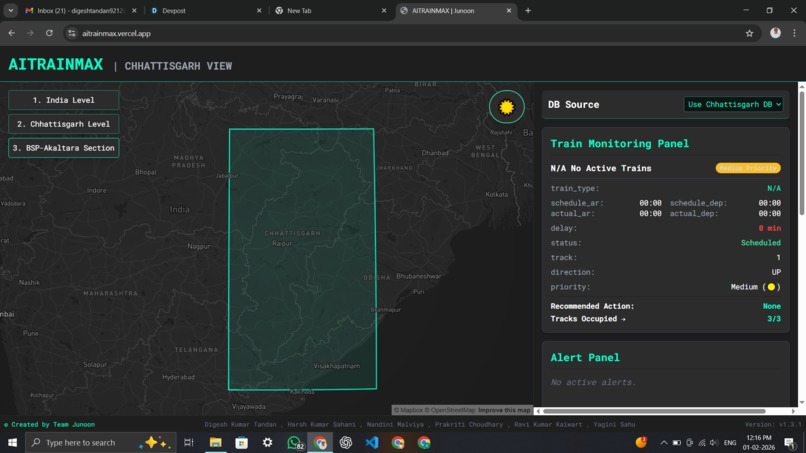Image resolution: width=806 pixels, height=453 pixels.
Task: Click the Improve this map link
Action: [x=504, y=410]
